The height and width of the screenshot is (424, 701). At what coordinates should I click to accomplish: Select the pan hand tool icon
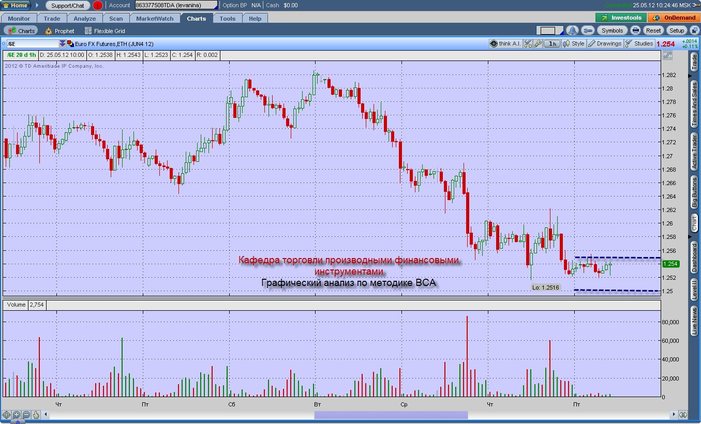36,415
